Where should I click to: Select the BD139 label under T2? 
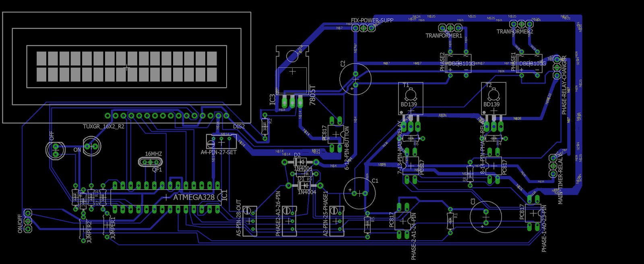coord(491,104)
